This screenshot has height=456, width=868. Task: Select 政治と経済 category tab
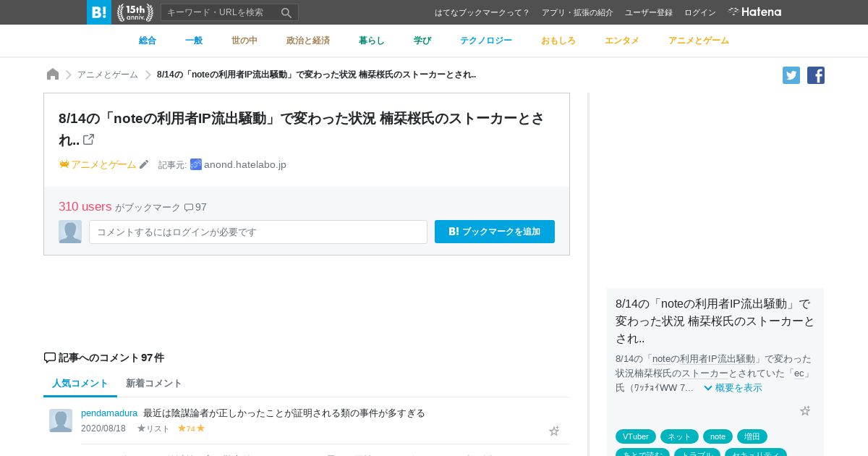[x=308, y=41]
